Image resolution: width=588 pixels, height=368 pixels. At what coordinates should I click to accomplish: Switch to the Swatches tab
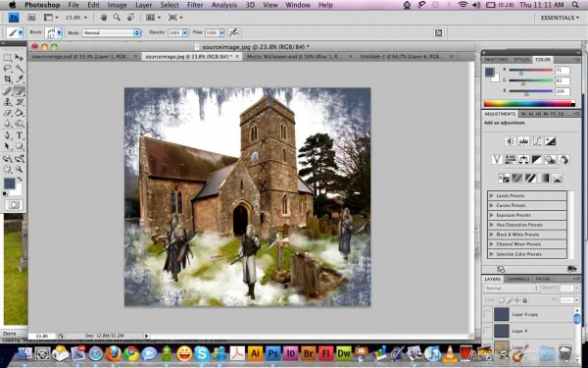point(496,60)
